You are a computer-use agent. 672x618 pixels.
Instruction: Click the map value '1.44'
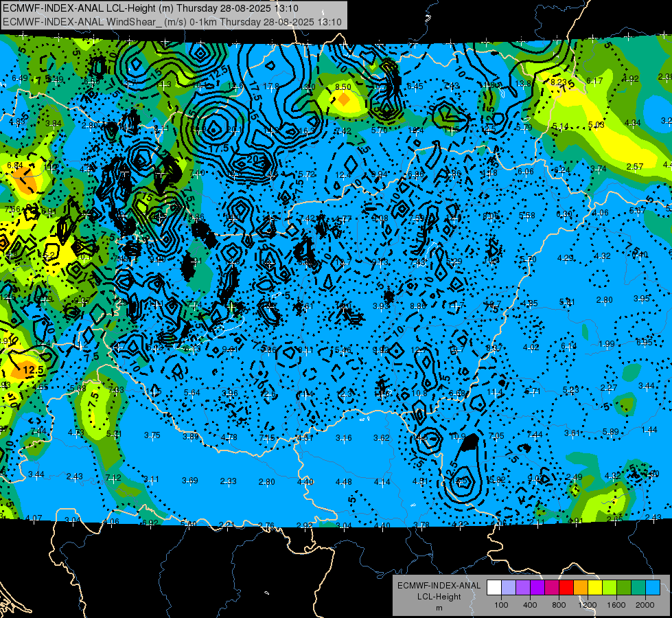coord(649,430)
